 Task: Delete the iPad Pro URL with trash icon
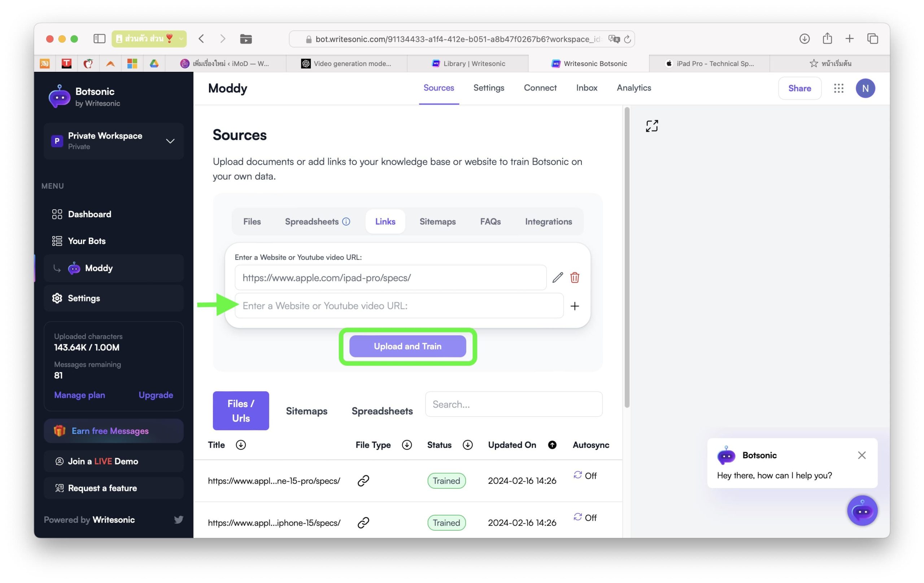pyautogui.click(x=574, y=278)
